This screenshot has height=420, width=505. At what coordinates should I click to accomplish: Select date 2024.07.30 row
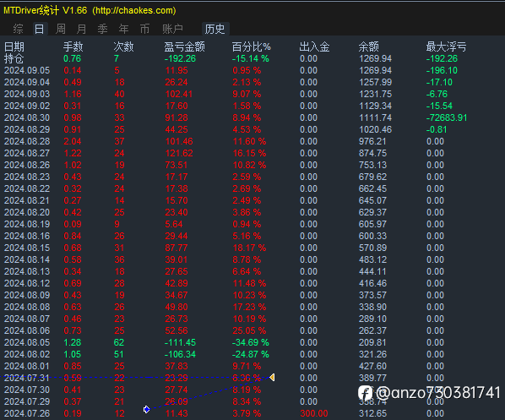point(27,390)
